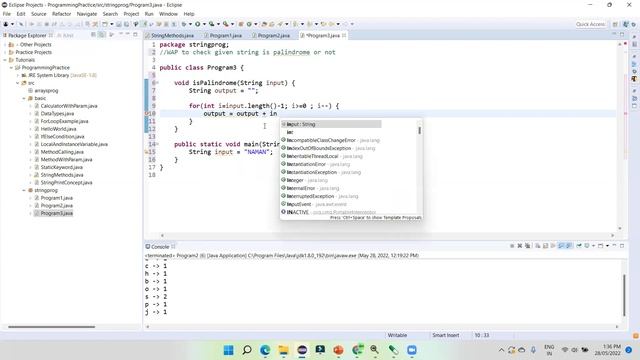Viewport: 640px width, 360px height.
Task: Toggle code folding for main method line 14
Action: click(157, 144)
